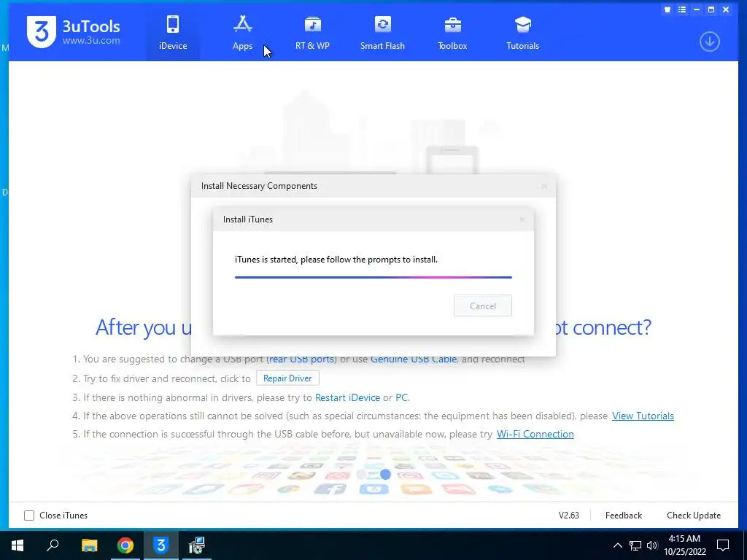Click Check Update
The image size is (747, 560).
(x=694, y=516)
